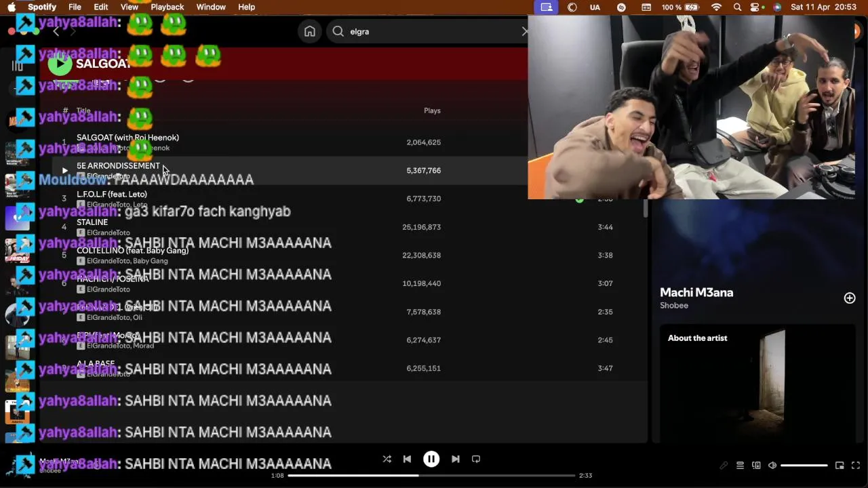Image resolution: width=868 pixels, height=488 pixels.
Task: Click the magnifier icon in search box
Action: click(x=338, y=31)
